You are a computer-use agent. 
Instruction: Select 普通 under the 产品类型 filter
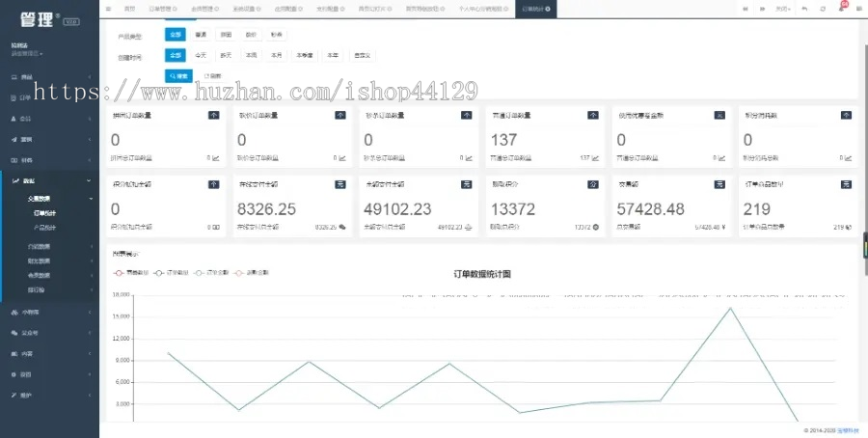[200, 35]
